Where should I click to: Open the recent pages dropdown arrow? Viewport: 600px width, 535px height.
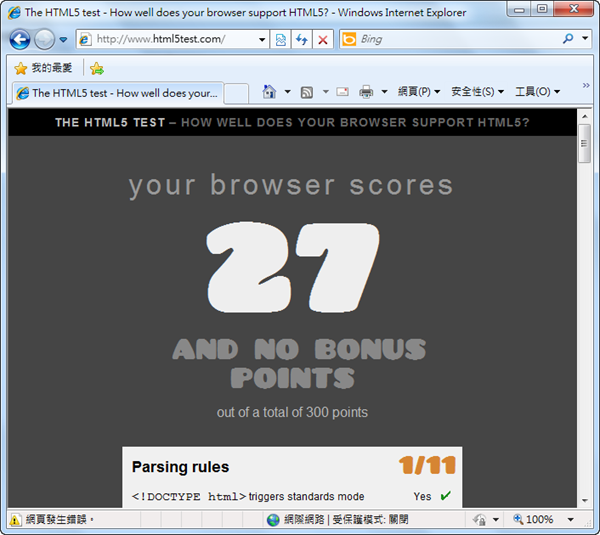point(64,39)
